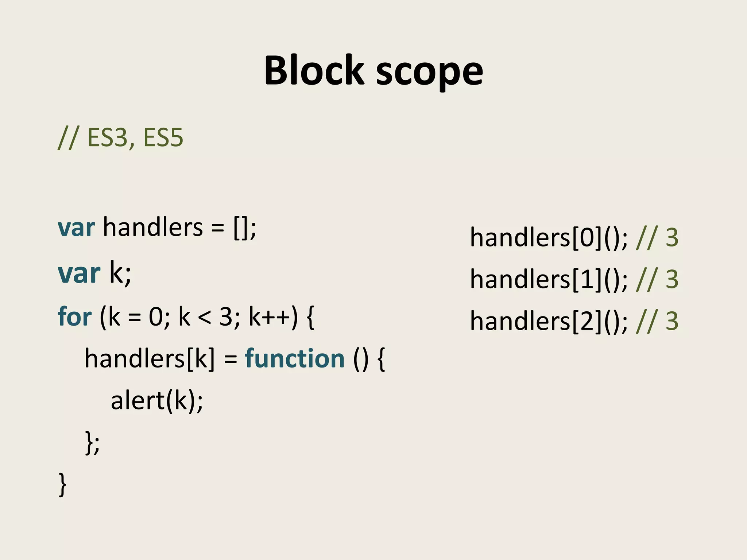Click the "handlers[k]" assignment target
The height and width of the screenshot is (560, 747).
[x=150, y=359]
